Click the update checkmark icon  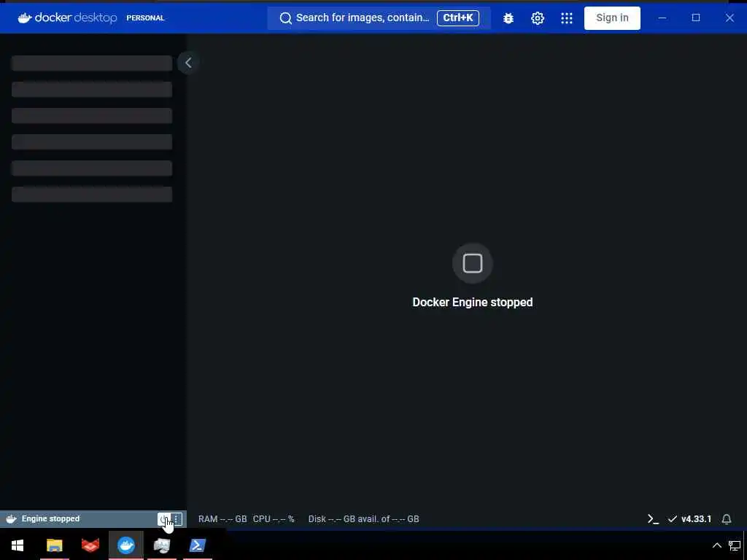[672, 519]
